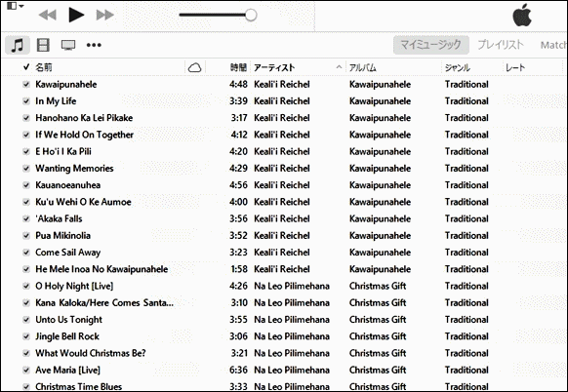The image size is (568, 392).
Task: Sort by the 名前 column header
Action: tap(44, 67)
